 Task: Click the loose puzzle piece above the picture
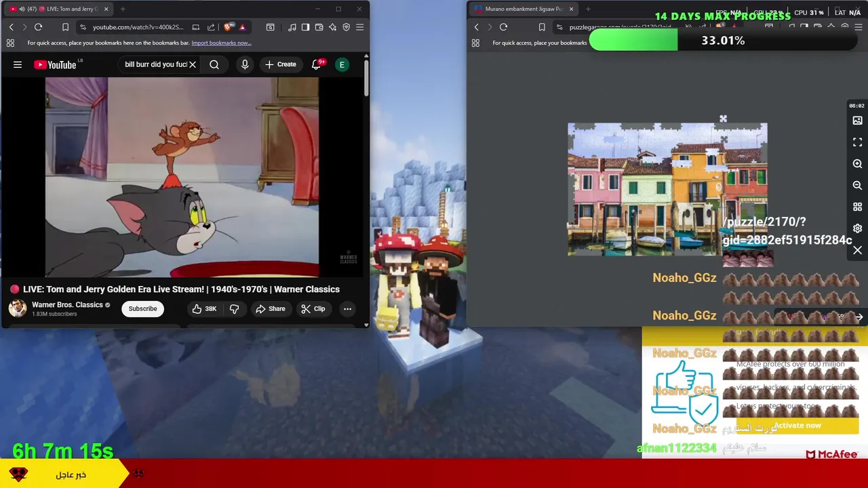[x=723, y=119]
